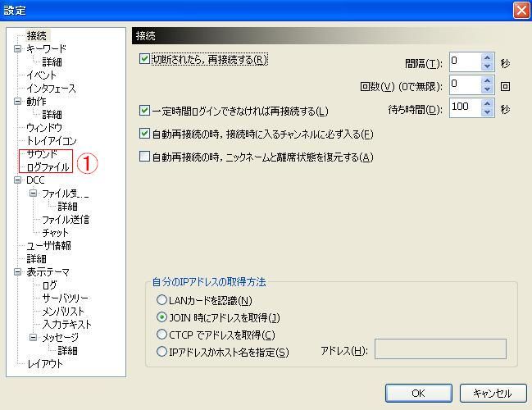Increase the 間隔 value with up arrow
This screenshot has height=410, width=532.
487,57
